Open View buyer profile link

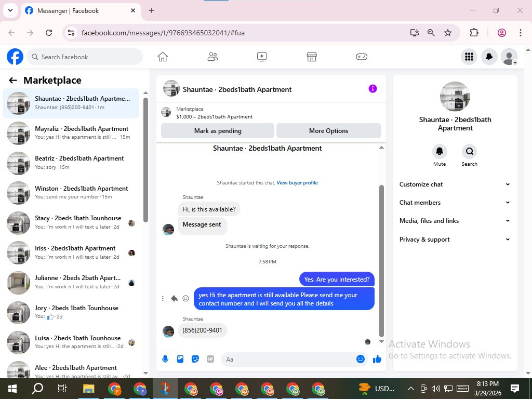tap(297, 182)
